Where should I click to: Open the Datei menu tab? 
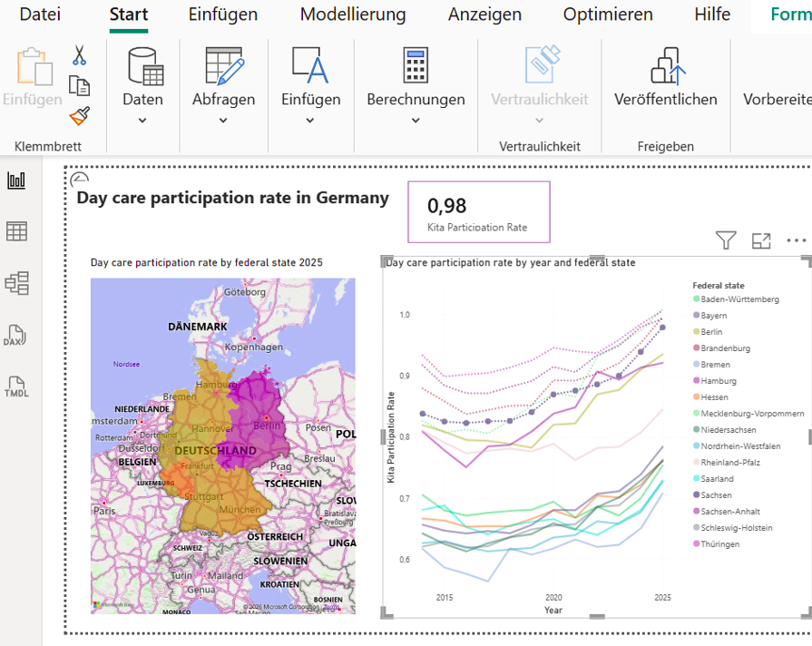(x=40, y=15)
